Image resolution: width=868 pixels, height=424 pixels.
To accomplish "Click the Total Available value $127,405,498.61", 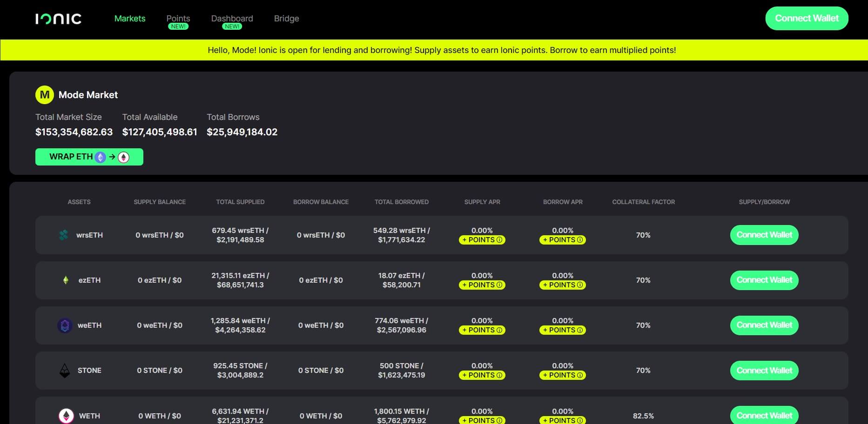I will pos(160,132).
